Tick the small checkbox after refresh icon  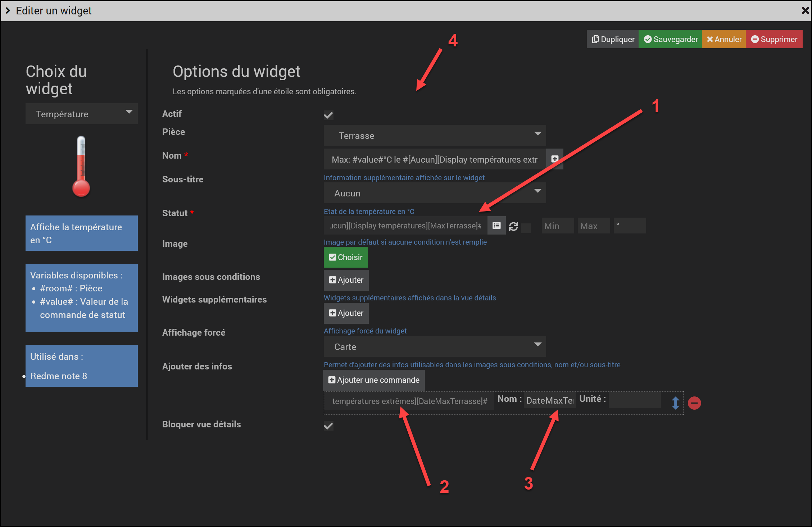[526, 228]
